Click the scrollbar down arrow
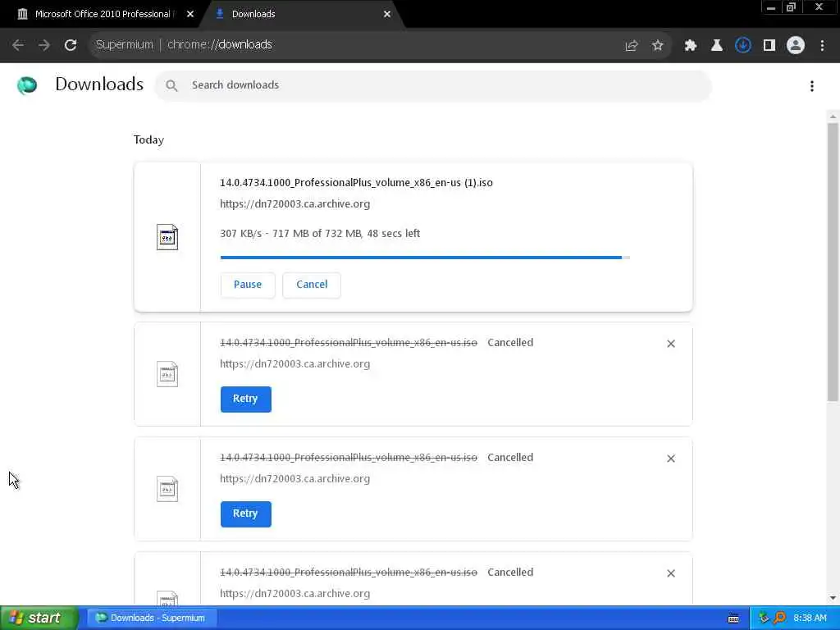Viewport: 840px width, 630px height. point(833,598)
